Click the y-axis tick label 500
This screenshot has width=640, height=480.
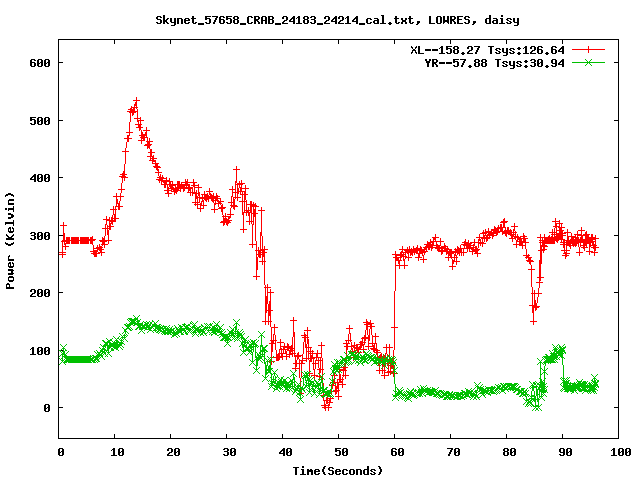point(40,121)
